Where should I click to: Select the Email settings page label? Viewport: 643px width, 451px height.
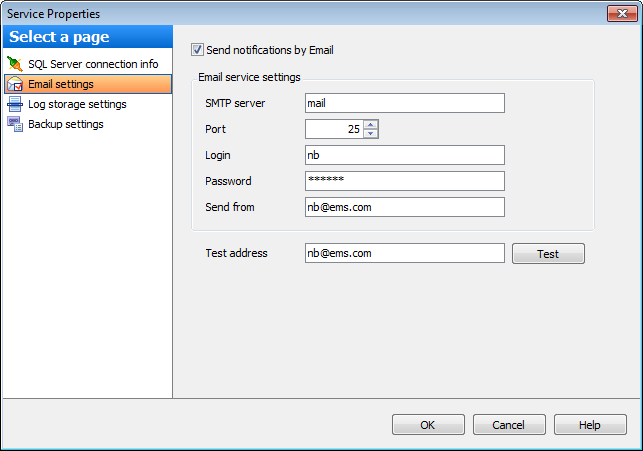coord(61,84)
